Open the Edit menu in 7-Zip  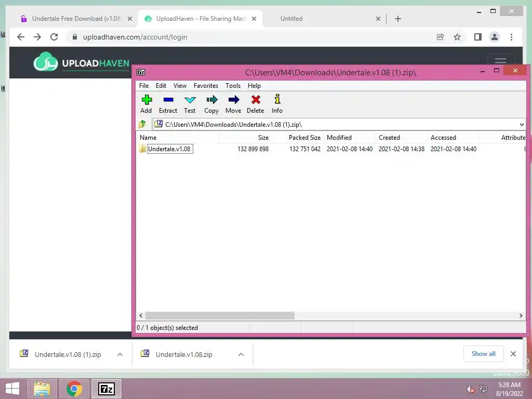point(161,86)
